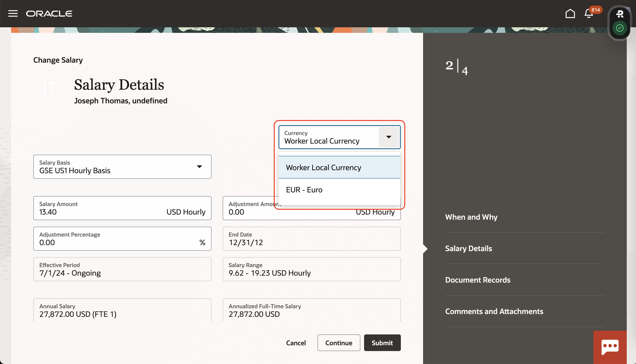Open the notifications bell icon

click(x=589, y=13)
